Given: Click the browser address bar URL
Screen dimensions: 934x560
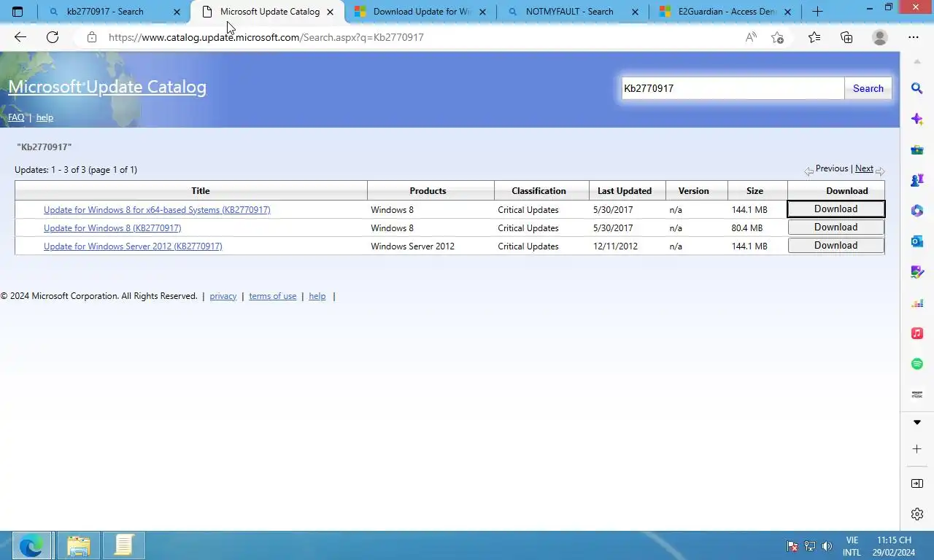Looking at the screenshot, I should pyautogui.click(x=266, y=37).
